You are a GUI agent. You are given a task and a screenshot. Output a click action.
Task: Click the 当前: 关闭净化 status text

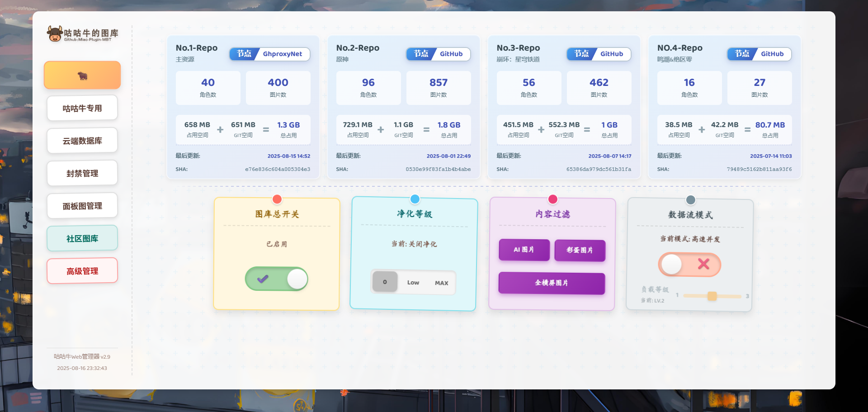pos(414,244)
